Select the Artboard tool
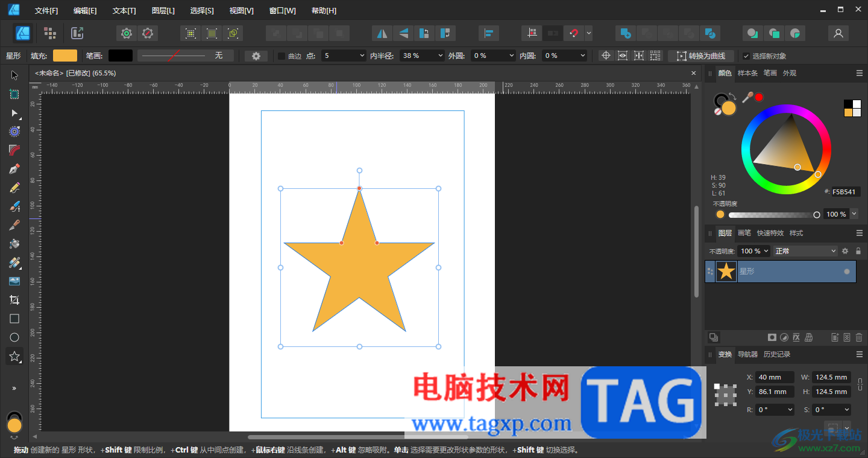 [x=14, y=95]
